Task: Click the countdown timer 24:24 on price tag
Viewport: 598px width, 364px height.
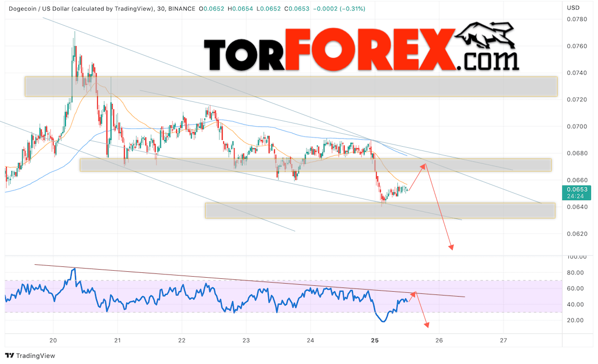Action: point(575,196)
